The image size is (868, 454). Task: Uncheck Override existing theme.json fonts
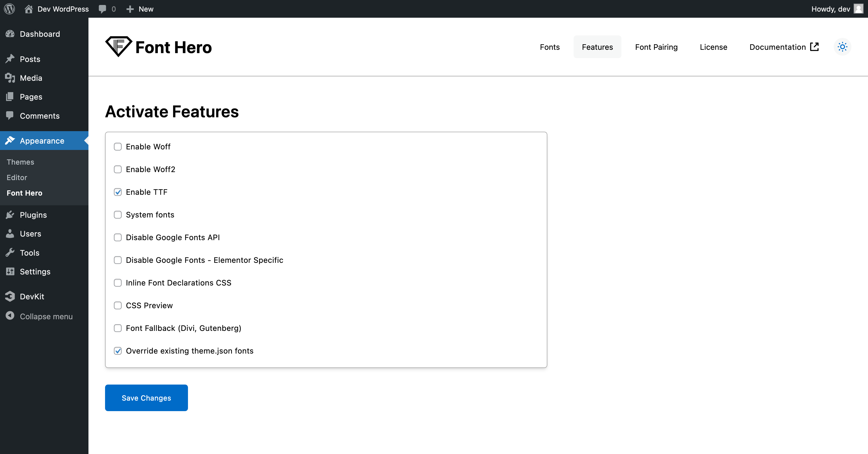click(x=117, y=351)
